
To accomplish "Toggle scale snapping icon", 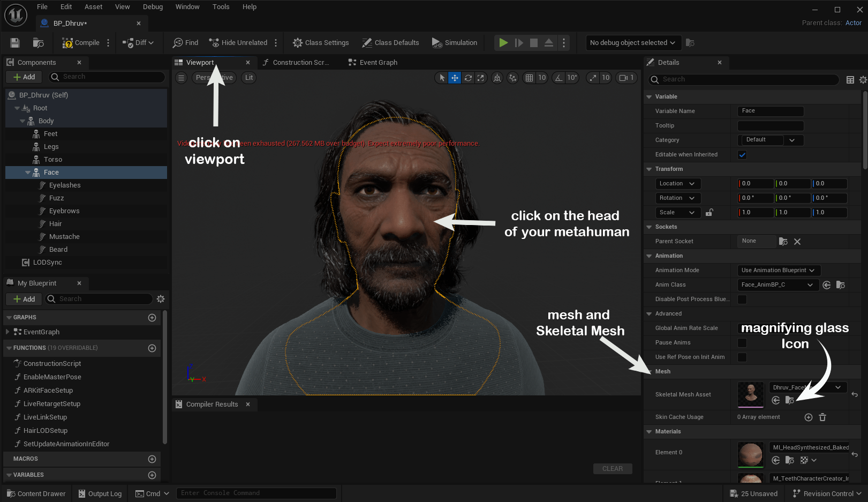I will point(592,78).
